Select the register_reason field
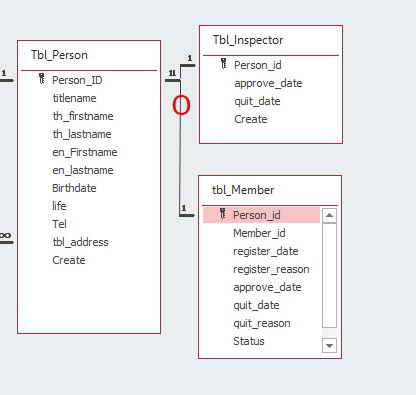 [x=271, y=269]
